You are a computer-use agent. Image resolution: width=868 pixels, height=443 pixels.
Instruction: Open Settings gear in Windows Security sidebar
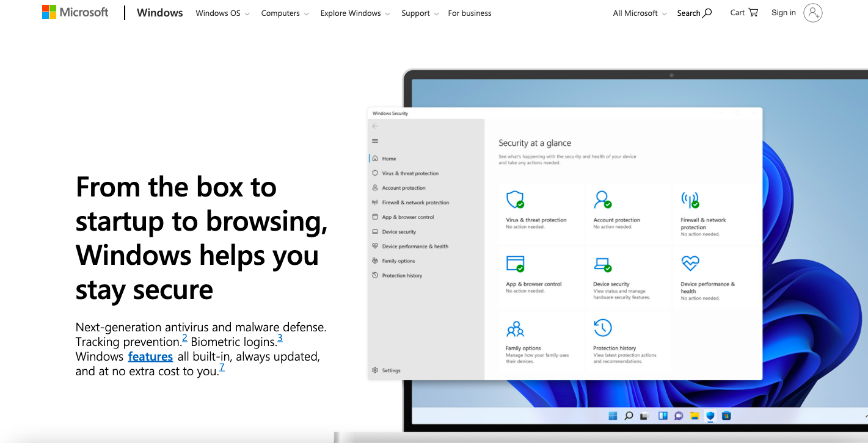pos(387,370)
